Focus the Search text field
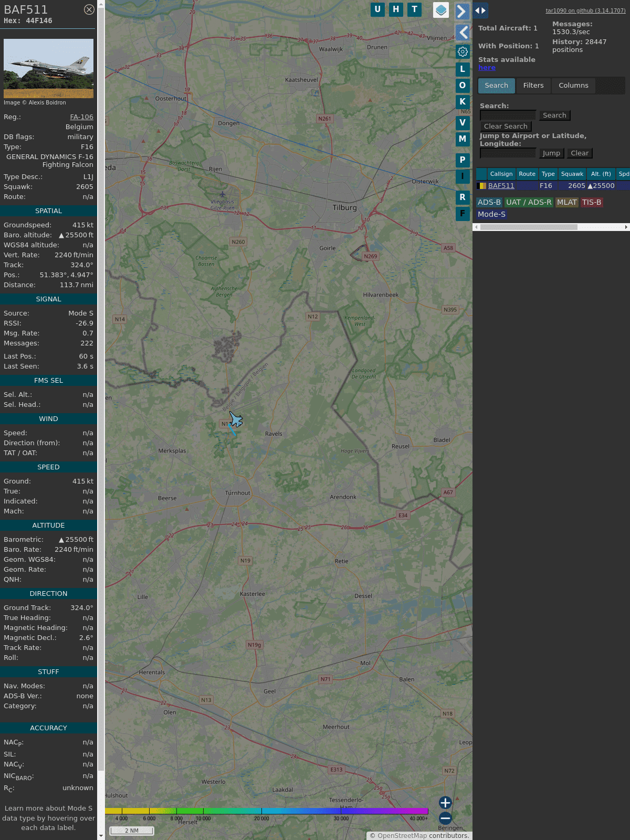Viewport: 630px width, 840px height. [x=508, y=115]
